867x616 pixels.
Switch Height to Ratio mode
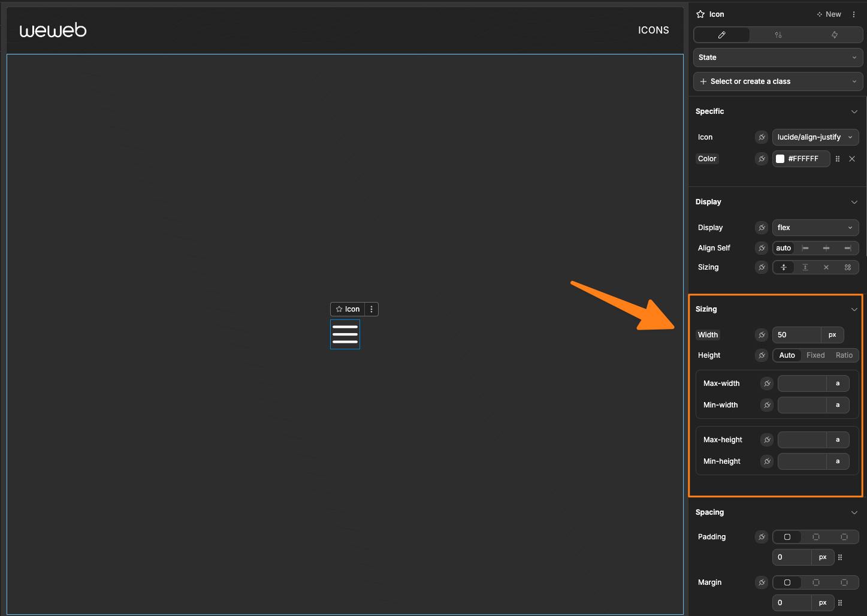pos(844,355)
